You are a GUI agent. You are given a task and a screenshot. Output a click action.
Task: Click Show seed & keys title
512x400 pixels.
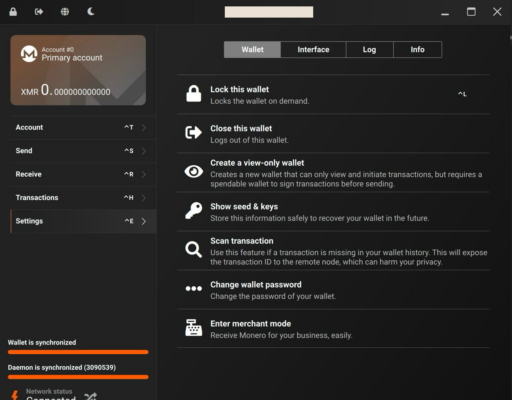[x=244, y=207]
